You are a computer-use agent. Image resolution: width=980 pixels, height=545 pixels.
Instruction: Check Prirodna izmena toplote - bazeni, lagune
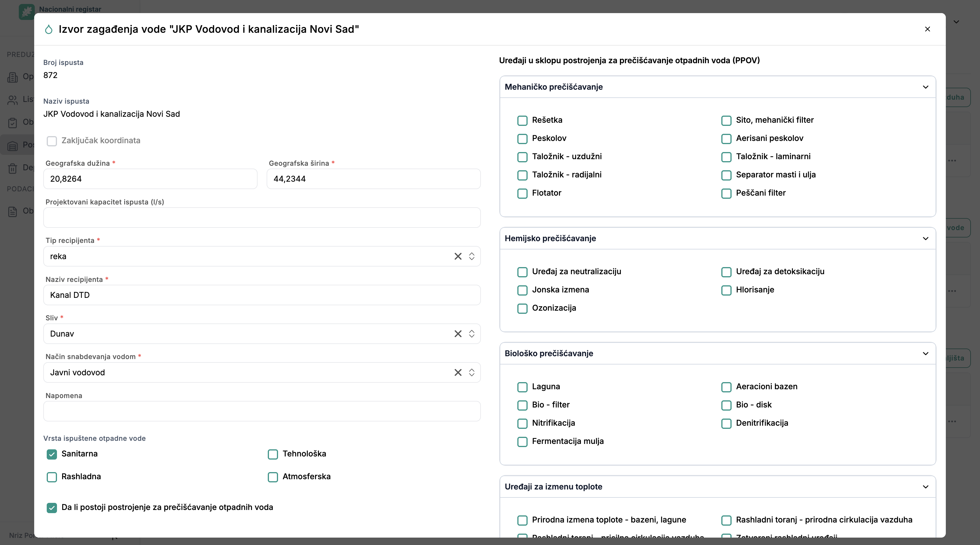point(522,520)
